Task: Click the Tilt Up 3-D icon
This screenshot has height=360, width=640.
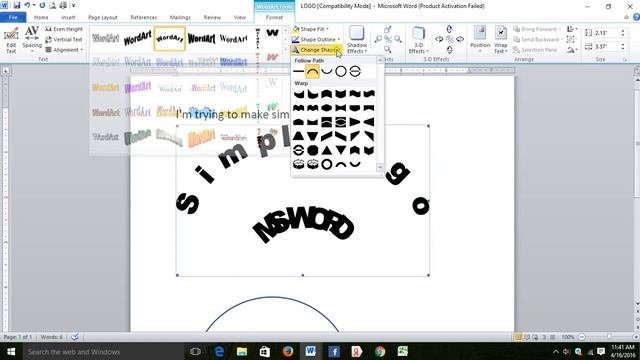Action: point(449,29)
